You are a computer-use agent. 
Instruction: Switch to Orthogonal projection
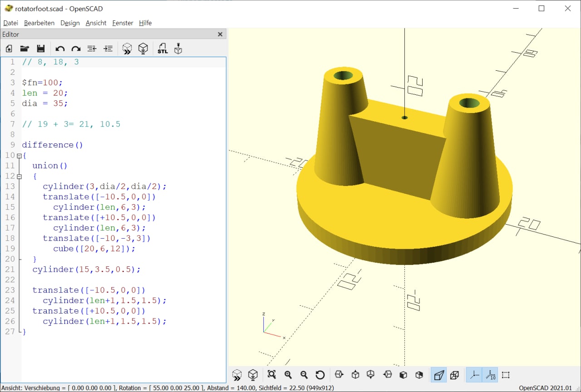pos(454,375)
